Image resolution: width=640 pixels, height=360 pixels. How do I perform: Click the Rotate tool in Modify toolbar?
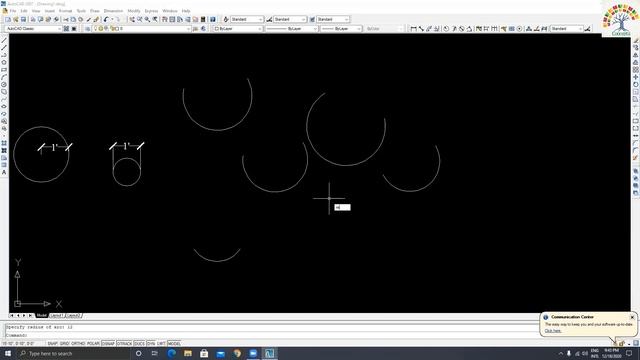(636, 84)
